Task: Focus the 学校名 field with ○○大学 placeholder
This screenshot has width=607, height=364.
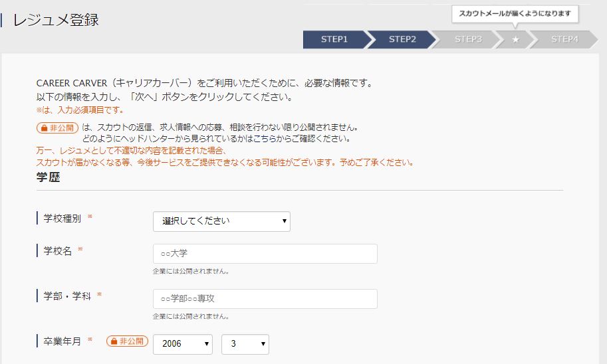Action: click(265, 254)
